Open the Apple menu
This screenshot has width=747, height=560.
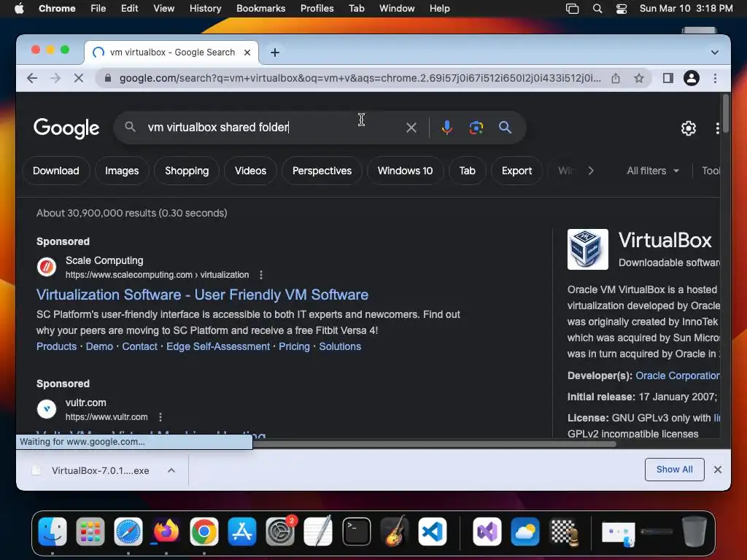pos(19,9)
